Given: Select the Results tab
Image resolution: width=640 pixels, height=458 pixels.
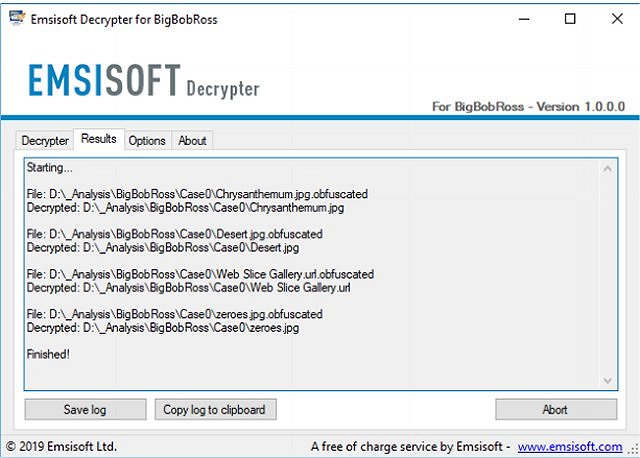Looking at the screenshot, I should pyautogui.click(x=99, y=139).
